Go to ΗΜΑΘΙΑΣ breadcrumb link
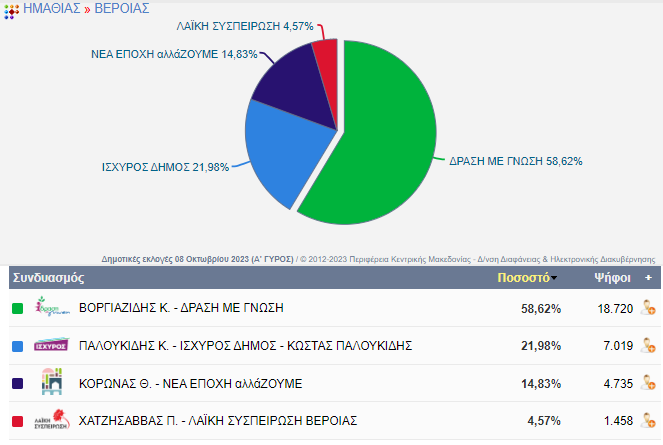Screen dimensions: 663x445 (x=51, y=9)
